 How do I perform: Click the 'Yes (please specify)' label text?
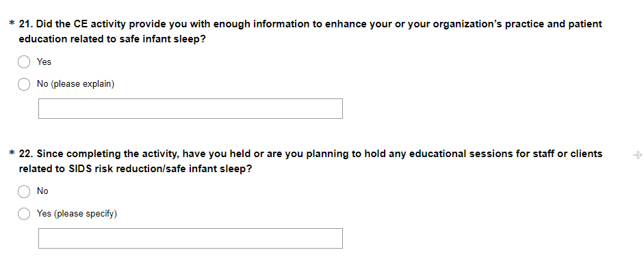pos(77,214)
